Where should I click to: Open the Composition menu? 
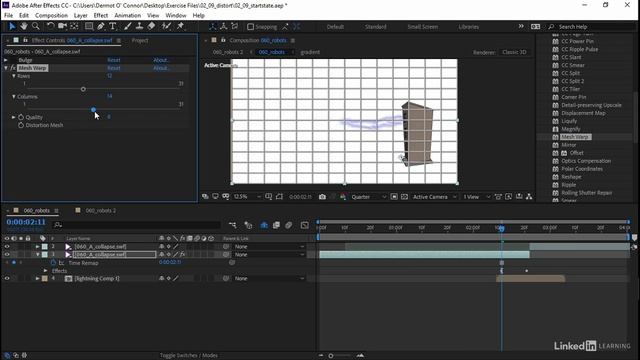(x=51, y=15)
